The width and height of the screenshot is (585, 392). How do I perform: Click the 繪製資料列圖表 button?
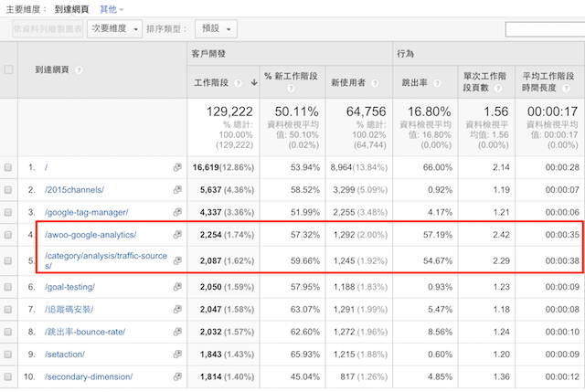[46, 28]
